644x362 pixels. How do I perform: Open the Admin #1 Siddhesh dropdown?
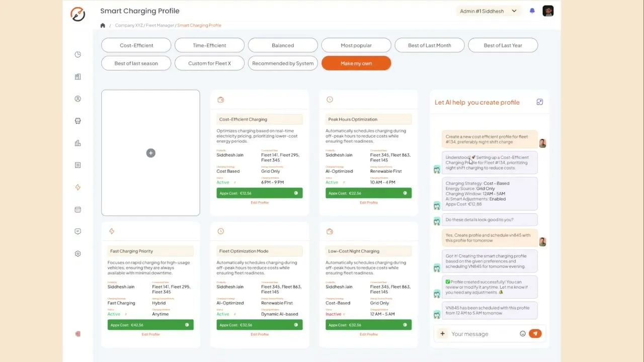pyautogui.click(x=489, y=11)
